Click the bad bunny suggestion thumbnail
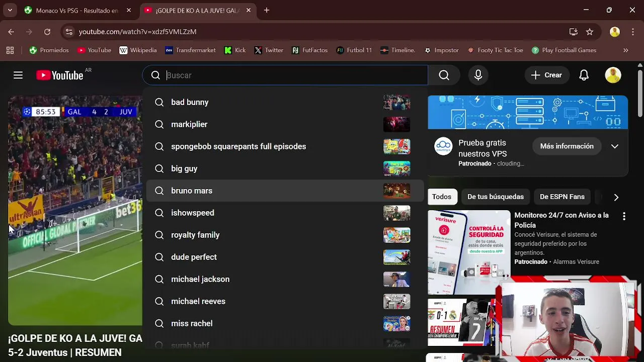This screenshot has height=362, width=644. click(396, 102)
